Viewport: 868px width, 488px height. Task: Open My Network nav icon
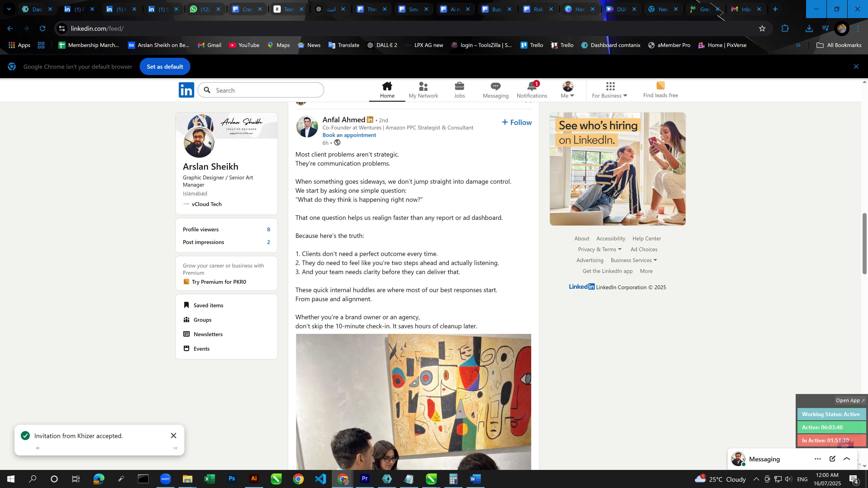coord(423,90)
